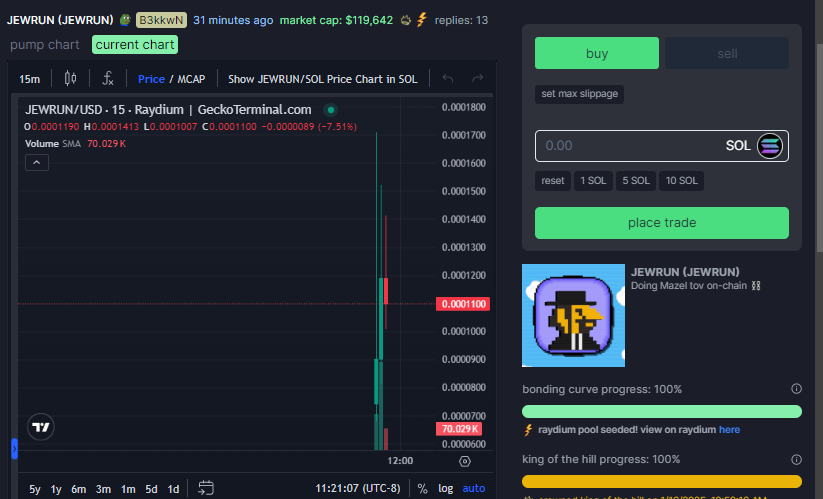Click the green market status dot
The width and height of the screenshot is (823, 499).
pos(331,110)
